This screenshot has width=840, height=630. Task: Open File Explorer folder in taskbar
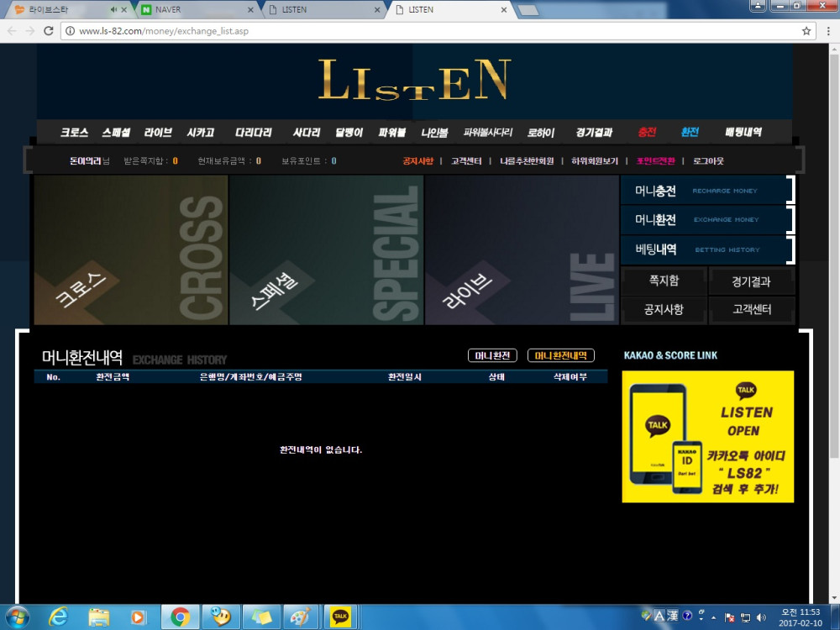pyautogui.click(x=98, y=617)
